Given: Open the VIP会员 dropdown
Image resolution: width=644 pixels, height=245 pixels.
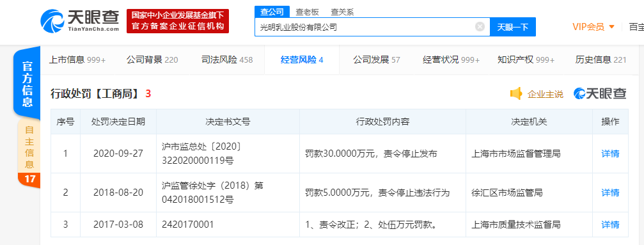Looking at the screenshot, I should pyautogui.click(x=593, y=27).
